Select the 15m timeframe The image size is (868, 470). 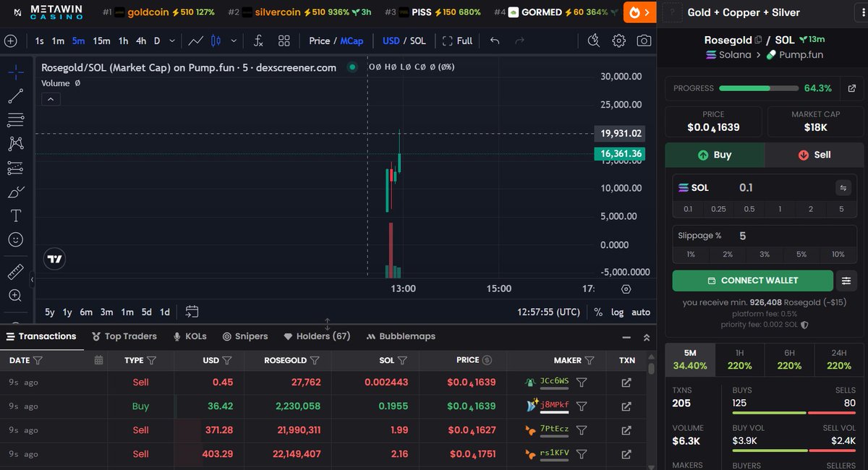[101, 41]
